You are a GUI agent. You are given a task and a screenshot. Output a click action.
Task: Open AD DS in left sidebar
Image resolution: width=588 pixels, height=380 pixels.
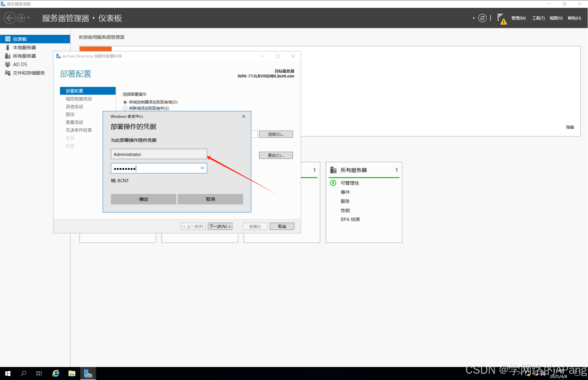20,64
